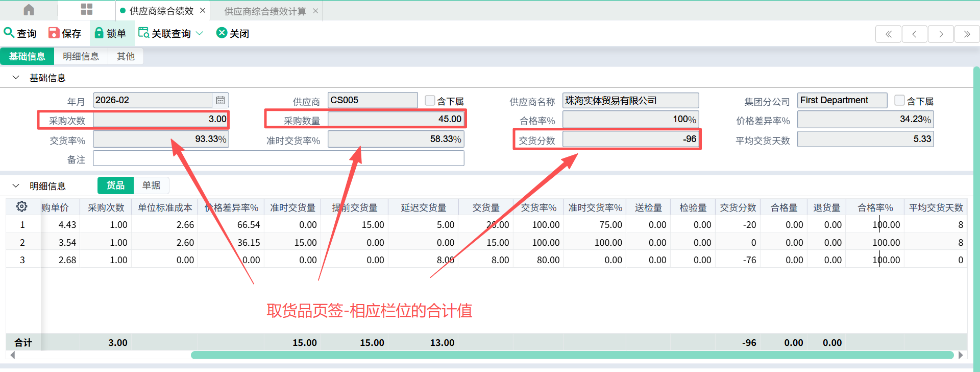This screenshot has height=372, width=980.
Task: Switch to the 供应商综合绩效计算 tab
Action: click(265, 11)
